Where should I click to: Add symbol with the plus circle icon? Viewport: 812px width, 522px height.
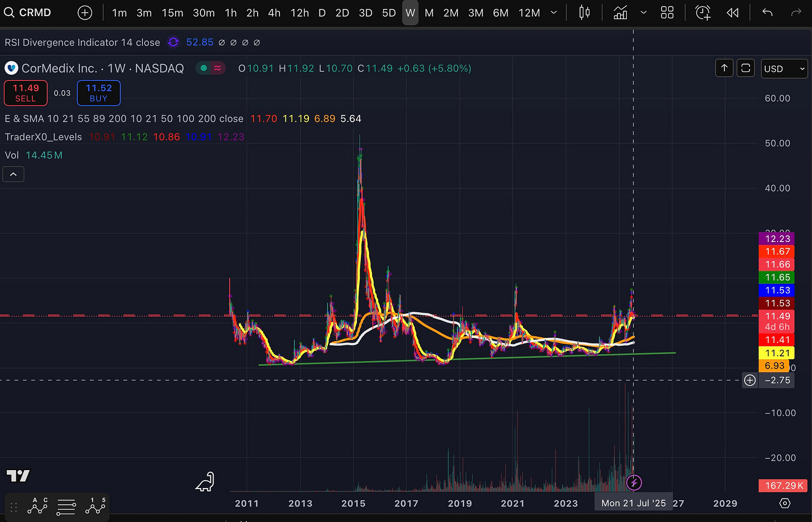pos(85,12)
